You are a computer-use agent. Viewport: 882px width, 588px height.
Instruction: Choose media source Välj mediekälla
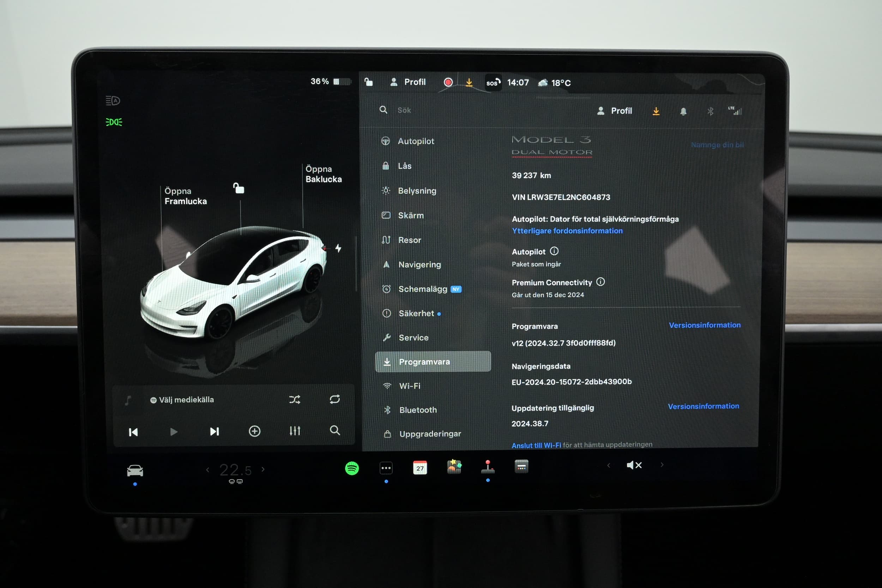pos(182,400)
